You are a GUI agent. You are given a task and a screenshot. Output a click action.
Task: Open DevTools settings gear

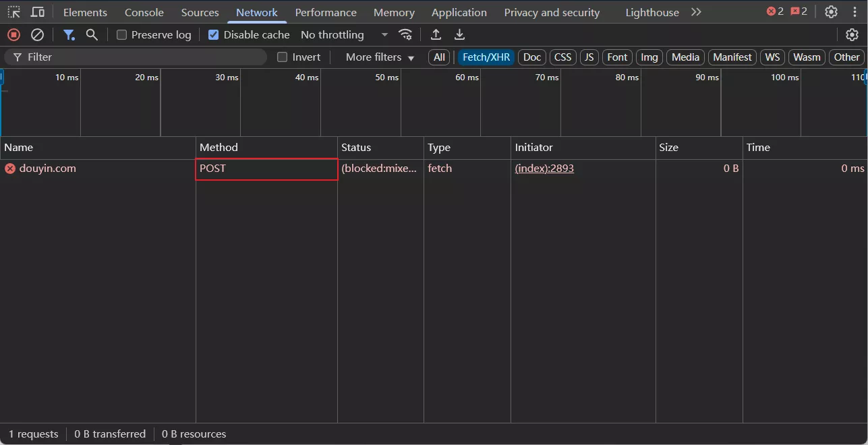point(831,12)
